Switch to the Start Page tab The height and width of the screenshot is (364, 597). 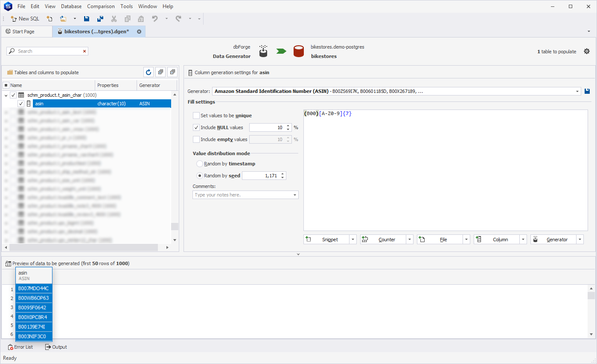point(26,32)
